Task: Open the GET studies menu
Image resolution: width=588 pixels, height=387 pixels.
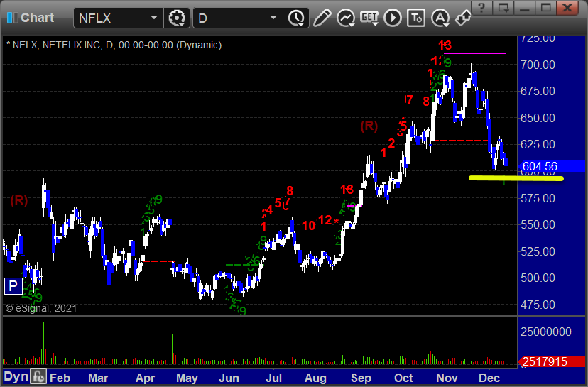Action: [x=369, y=18]
